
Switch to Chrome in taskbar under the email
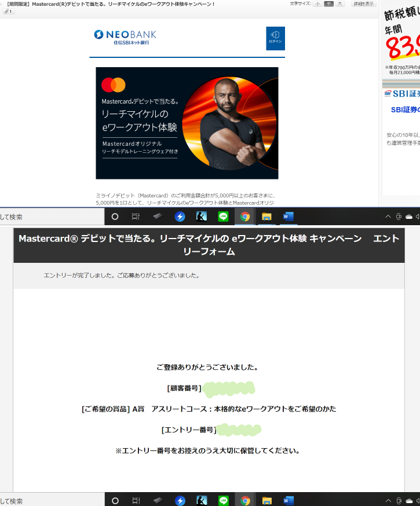[x=245, y=217]
